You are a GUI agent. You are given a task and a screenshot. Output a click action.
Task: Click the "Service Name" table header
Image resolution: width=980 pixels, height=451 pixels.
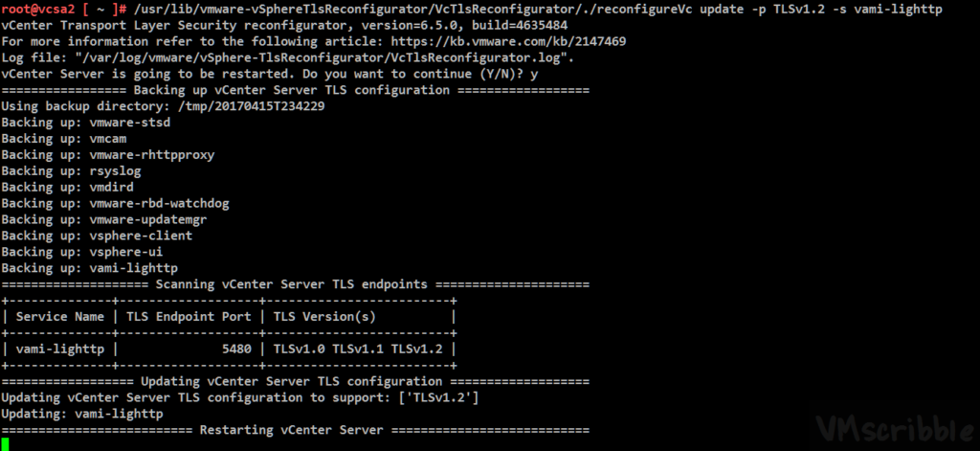(x=59, y=316)
